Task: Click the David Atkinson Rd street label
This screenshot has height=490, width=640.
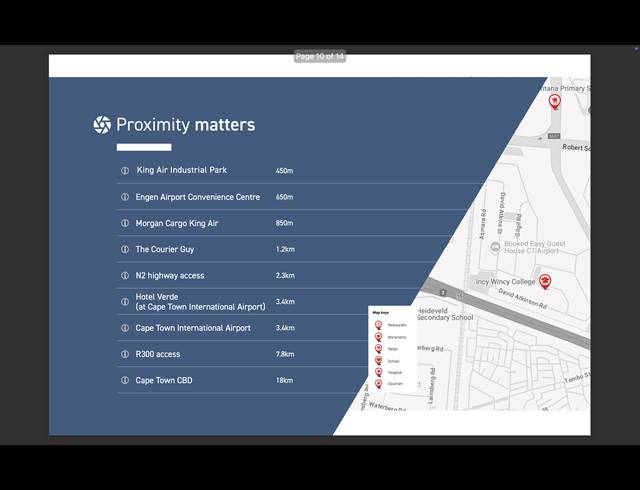Action: [522, 298]
